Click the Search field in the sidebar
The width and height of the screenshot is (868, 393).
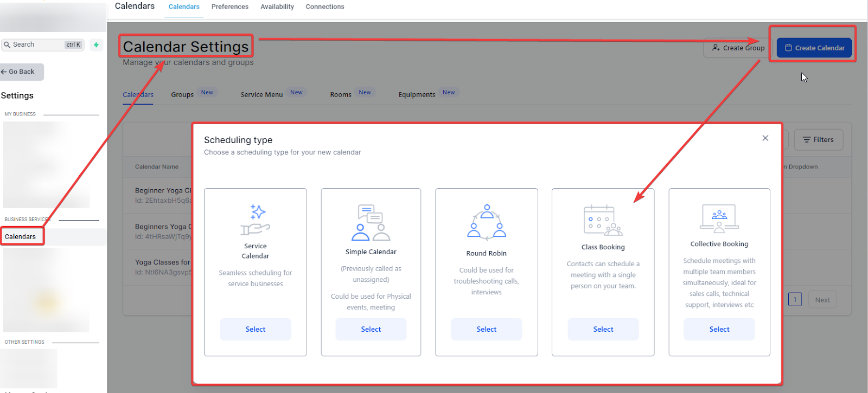point(43,44)
